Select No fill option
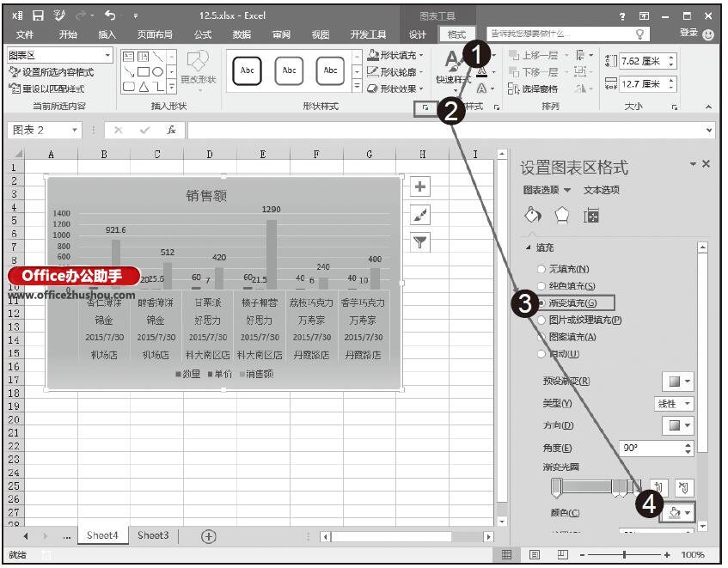The width and height of the screenshot is (728, 568). tap(564, 269)
